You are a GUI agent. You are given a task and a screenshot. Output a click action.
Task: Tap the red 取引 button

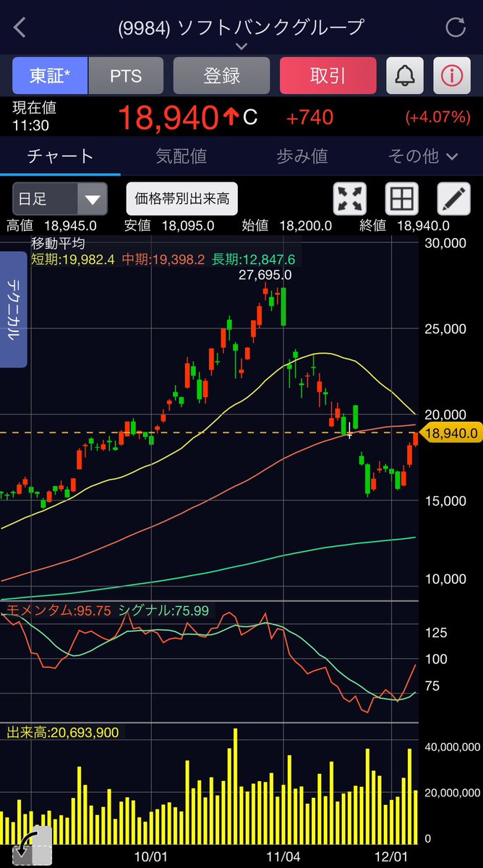[x=328, y=76]
